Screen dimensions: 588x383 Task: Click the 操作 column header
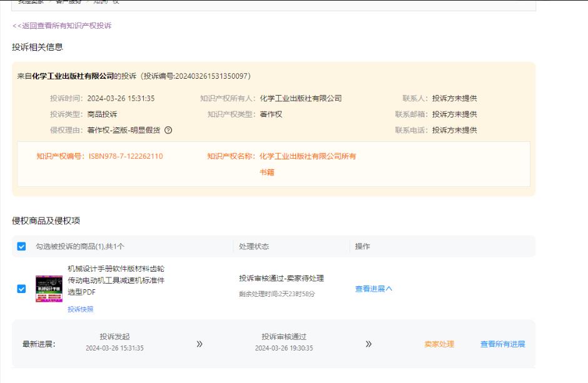click(x=363, y=247)
